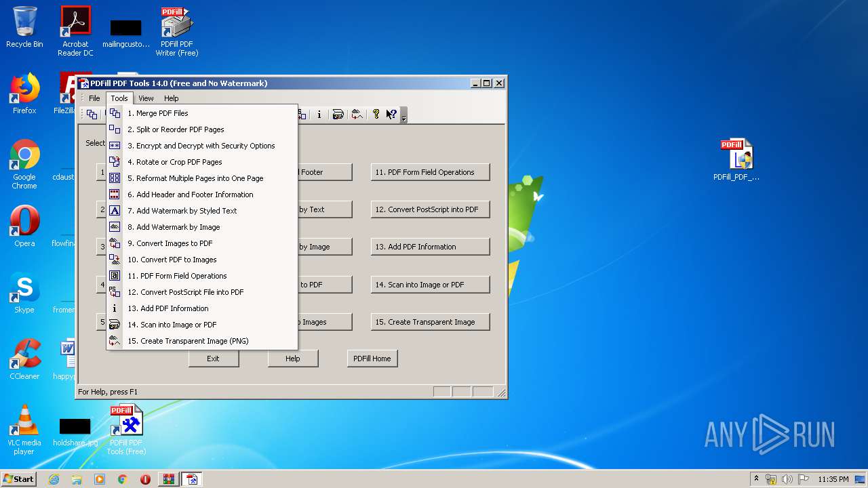Open Windows Explorer folder taskbar icon
This screenshot has width=868, height=488.
(x=77, y=479)
